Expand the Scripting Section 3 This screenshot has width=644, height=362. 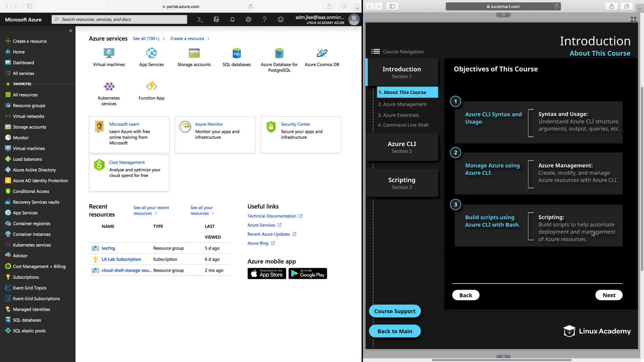[x=402, y=183]
